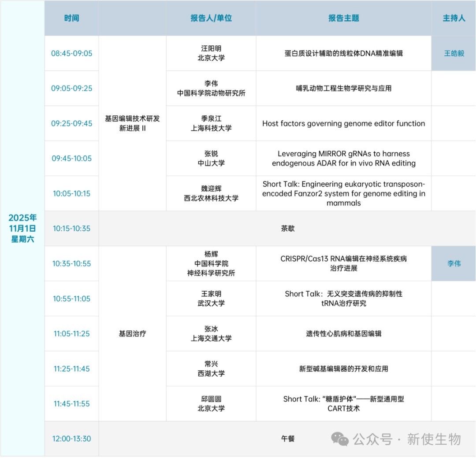
Task: Select the 基因治疗 session cell
Action: [x=132, y=334]
